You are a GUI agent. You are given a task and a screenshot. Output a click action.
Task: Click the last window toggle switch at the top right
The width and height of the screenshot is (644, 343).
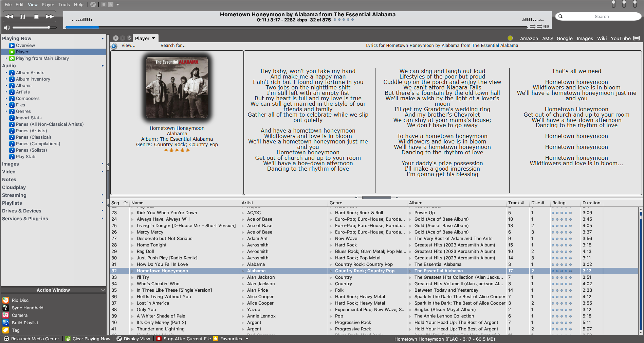(x=635, y=4)
